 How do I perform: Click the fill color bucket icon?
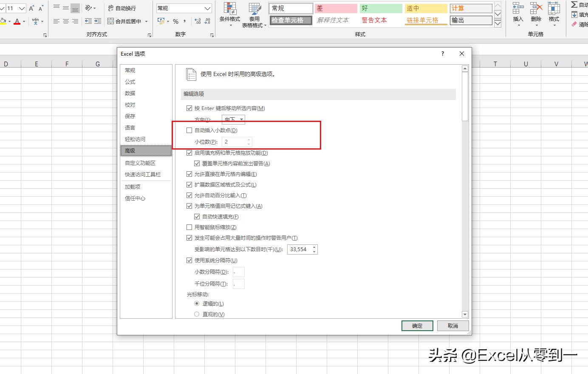pyautogui.click(x=3, y=21)
